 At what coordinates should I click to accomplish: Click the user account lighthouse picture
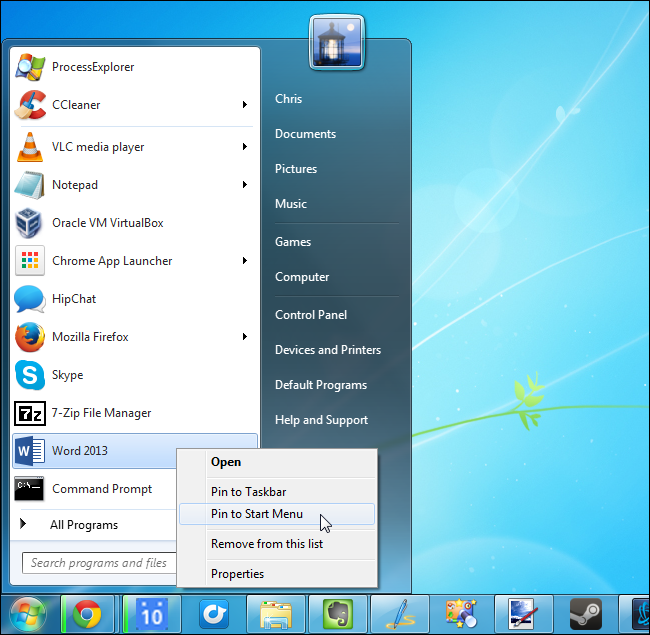337,42
